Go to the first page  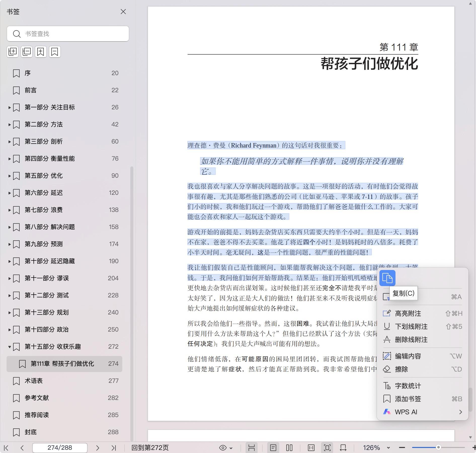[6, 448]
